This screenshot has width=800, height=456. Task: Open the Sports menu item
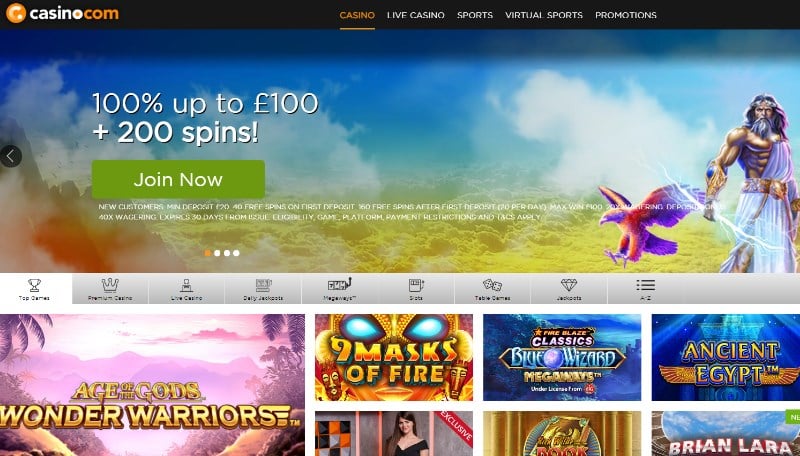tap(475, 15)
